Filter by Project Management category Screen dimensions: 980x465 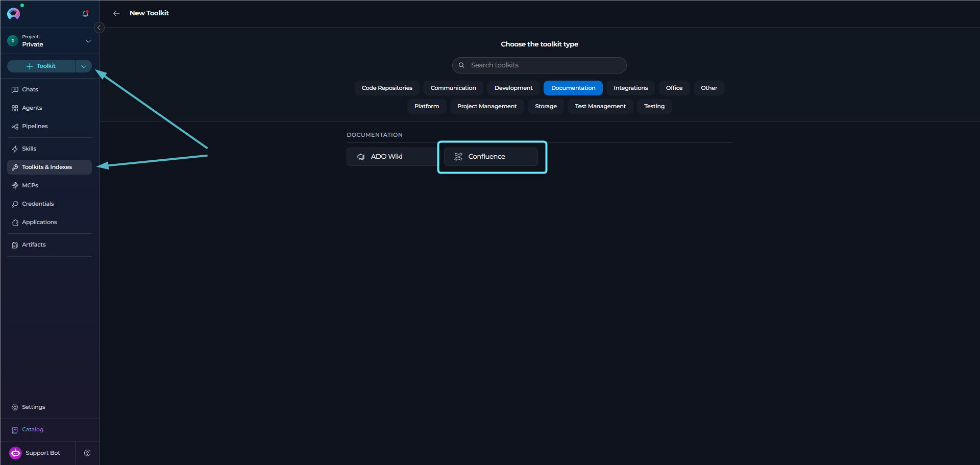coord(487,106)
